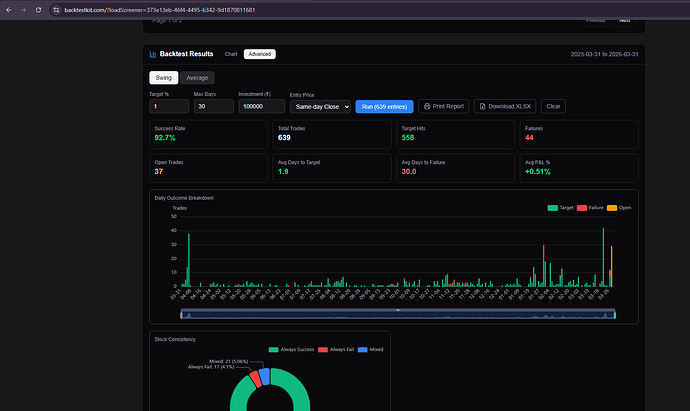Image resolution: width=690 pixels, height=411 pixels.
Task: Focus the Investment amount input field
Action: coord(260,106)
